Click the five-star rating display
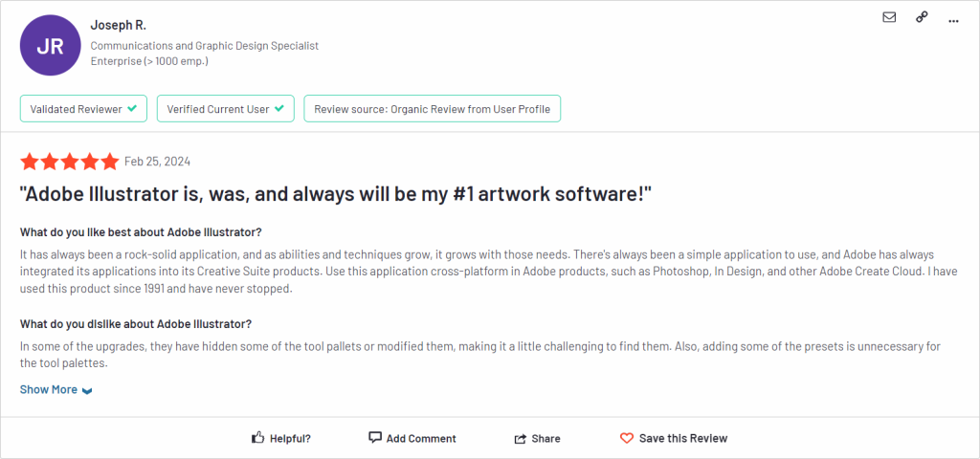Image resolution: width=980 pixels, height=459 pixels. click(x=69, y=162)
